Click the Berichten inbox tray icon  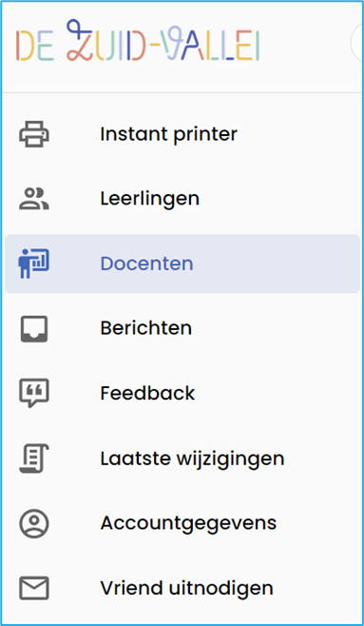pyautogui.click(x=34, y=328)
